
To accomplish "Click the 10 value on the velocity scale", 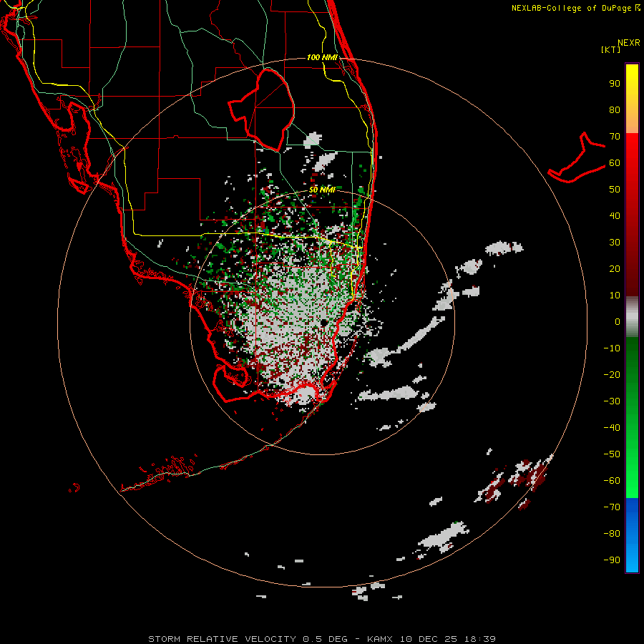I will (x=615, y=296).
